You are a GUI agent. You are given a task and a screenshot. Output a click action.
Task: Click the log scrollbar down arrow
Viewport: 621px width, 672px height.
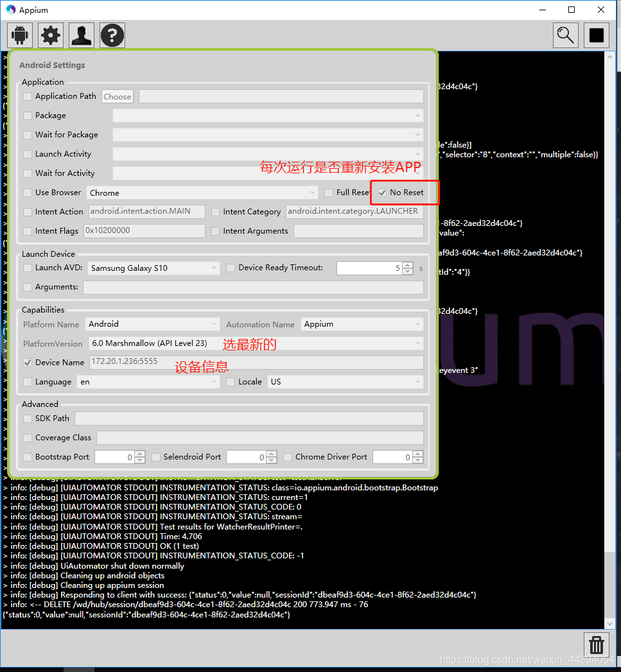coord(610,624)
